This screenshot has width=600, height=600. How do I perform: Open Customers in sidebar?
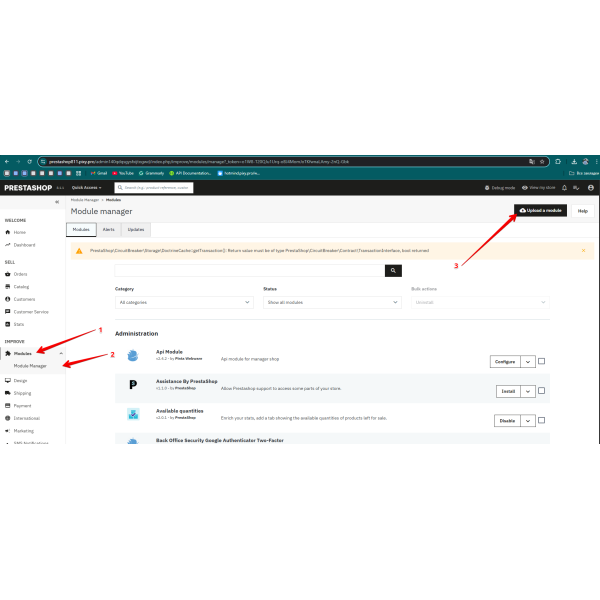[20, 299]
